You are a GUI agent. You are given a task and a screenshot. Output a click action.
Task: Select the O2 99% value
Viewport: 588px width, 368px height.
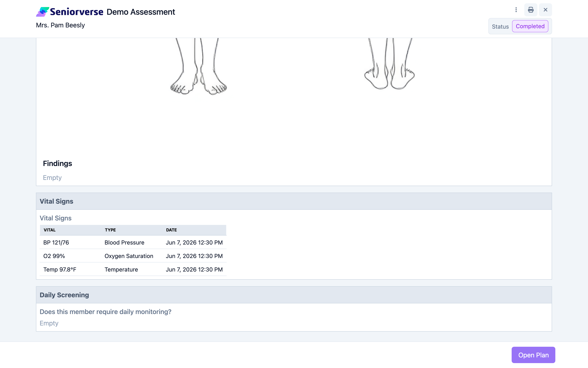click(x=54, y=256)
